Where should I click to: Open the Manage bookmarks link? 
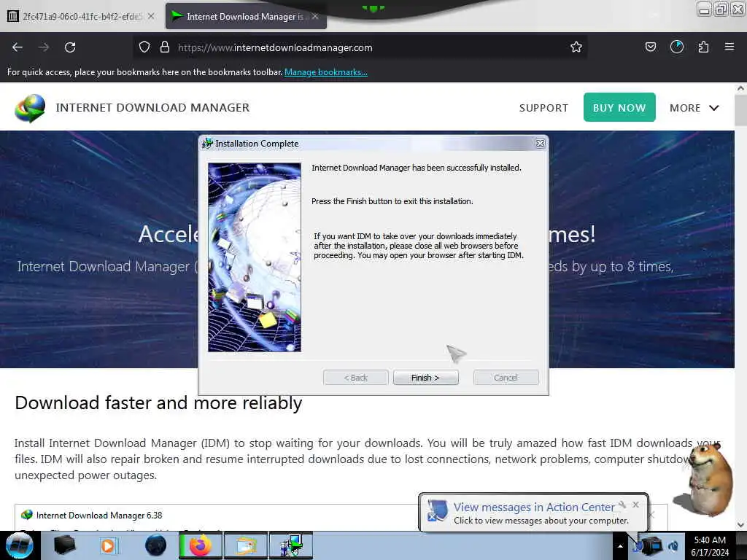click(x=326, y=72)
